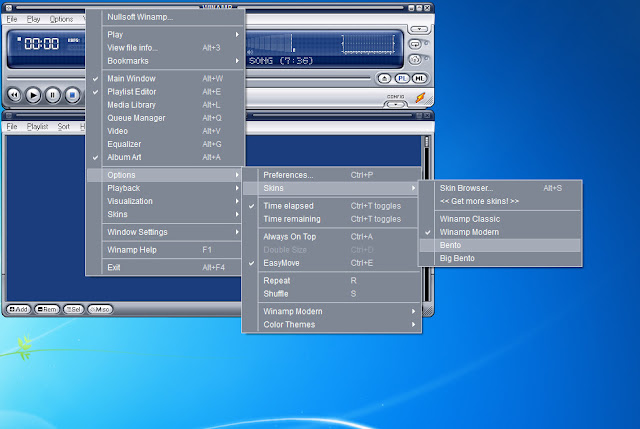Click Get more skins! link
Screen dimensions: 640x429
pyautogui.click(x=500, y=201)
